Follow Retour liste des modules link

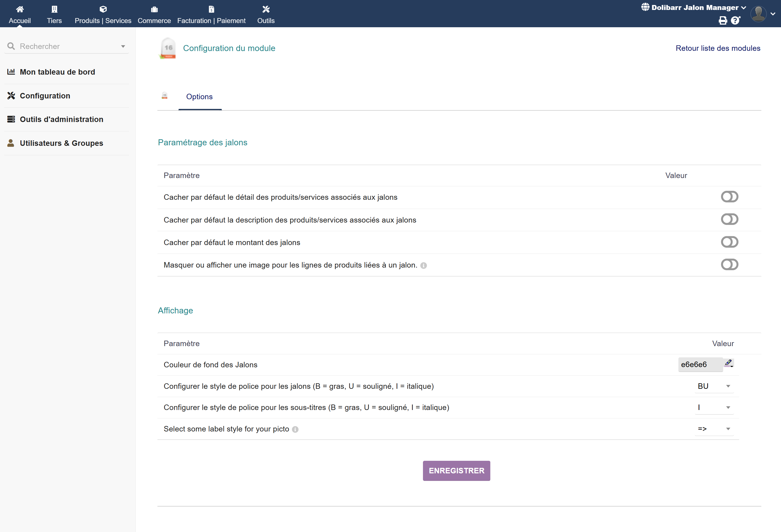click(718, 48)
